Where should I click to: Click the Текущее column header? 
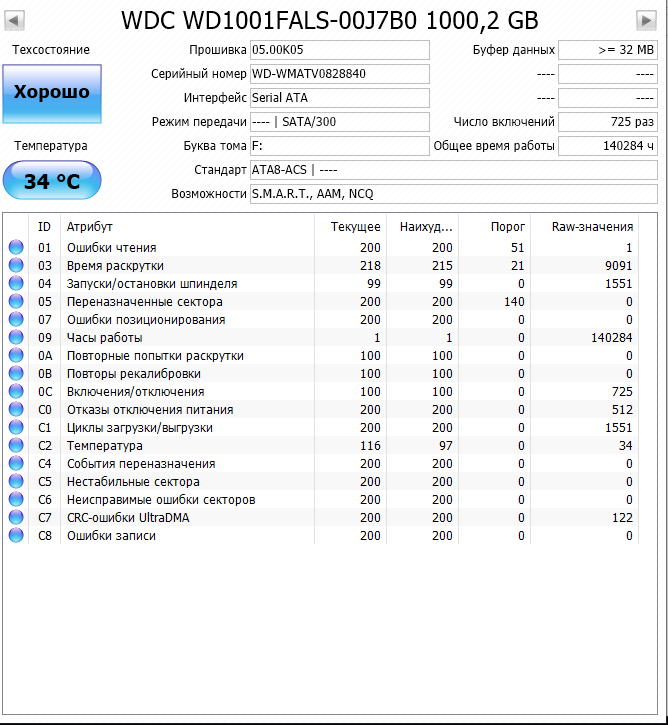pos(355,227)
